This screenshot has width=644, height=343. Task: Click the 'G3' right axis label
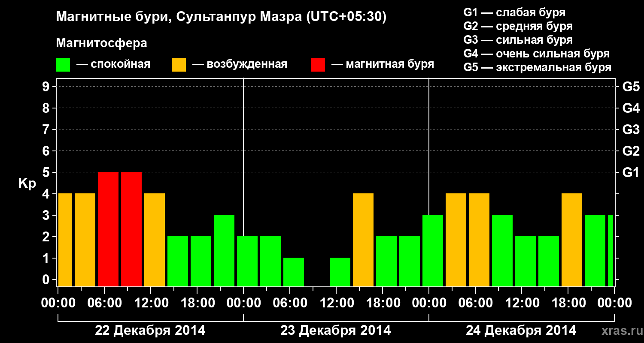[x=631, y=130]
